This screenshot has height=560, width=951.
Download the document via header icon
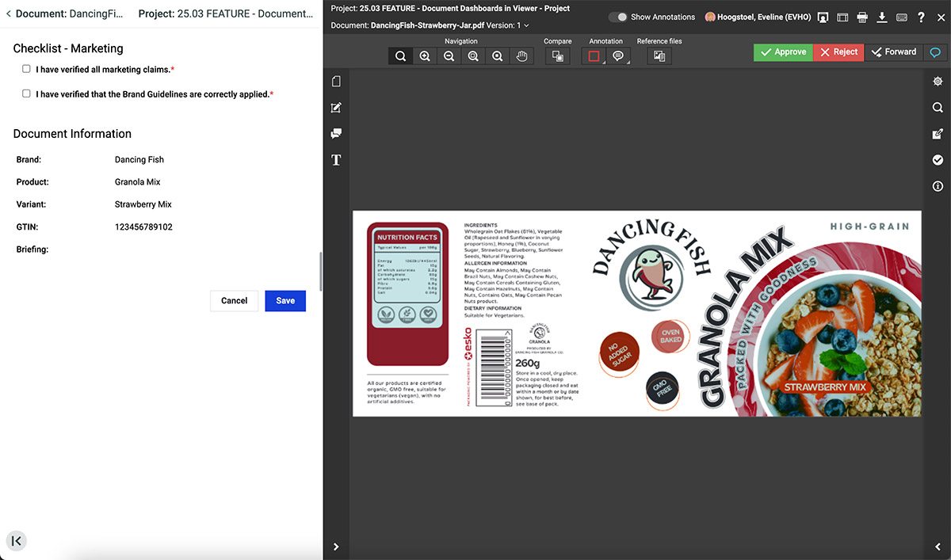pos(881,17)
